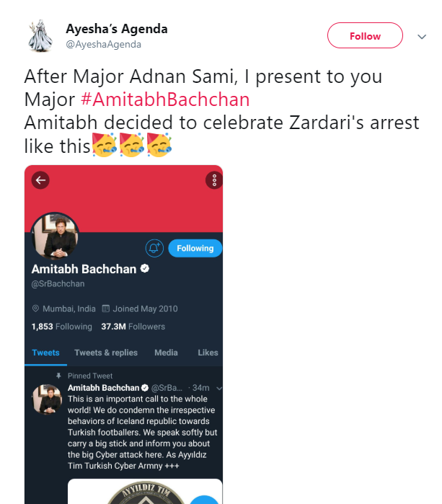The height and width of the screenshot is (504, 442).
Task: Click the @AyeshaAgenda handle
Action: (104, 44)
